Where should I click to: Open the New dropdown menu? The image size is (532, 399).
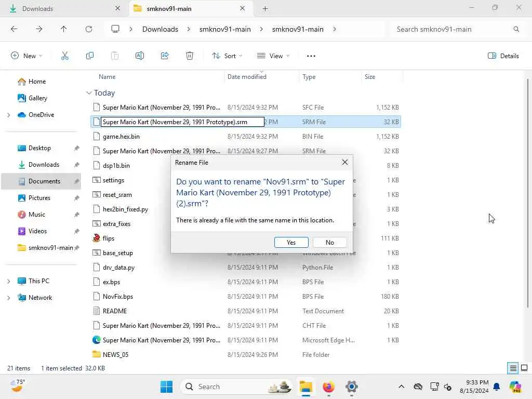pos(26,56)
